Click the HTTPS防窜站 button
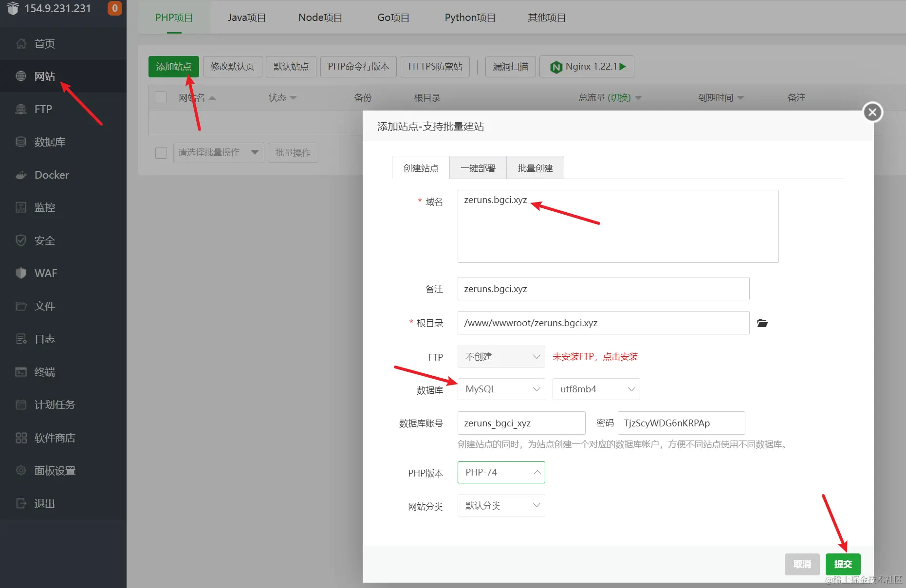The height and width of the screenshot is (588, 906). point(435,67)
